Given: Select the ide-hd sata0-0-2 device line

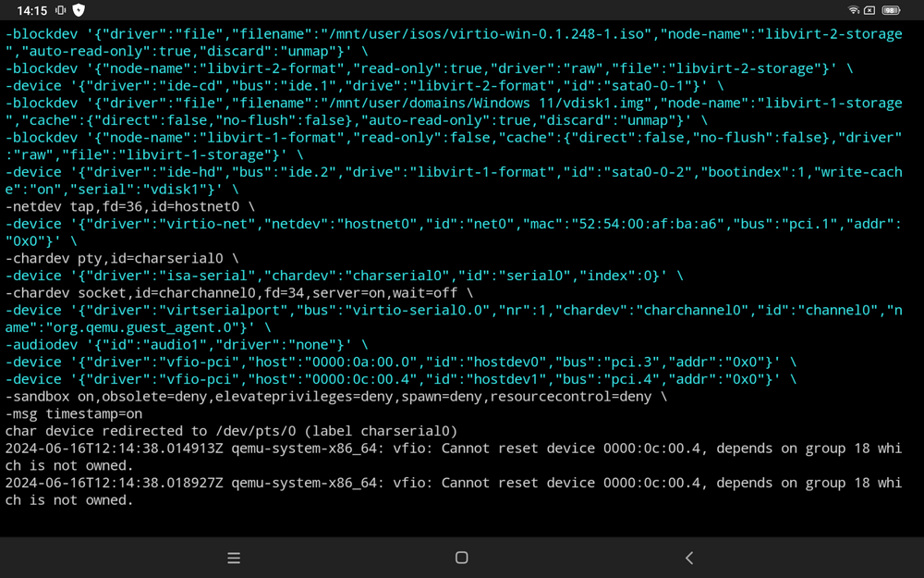Looking at the screenshot, I should coord(454,180).
